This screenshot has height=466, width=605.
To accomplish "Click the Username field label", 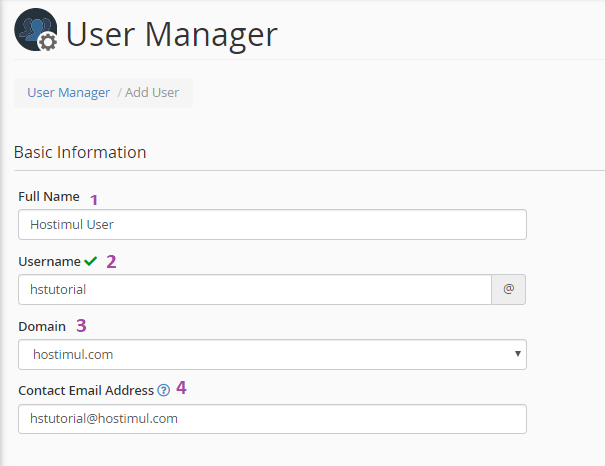I will coord(49,261).
